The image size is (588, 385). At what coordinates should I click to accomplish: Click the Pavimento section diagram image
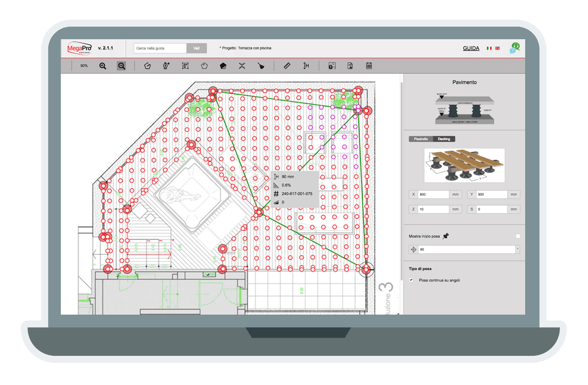(x=464, y=109)
